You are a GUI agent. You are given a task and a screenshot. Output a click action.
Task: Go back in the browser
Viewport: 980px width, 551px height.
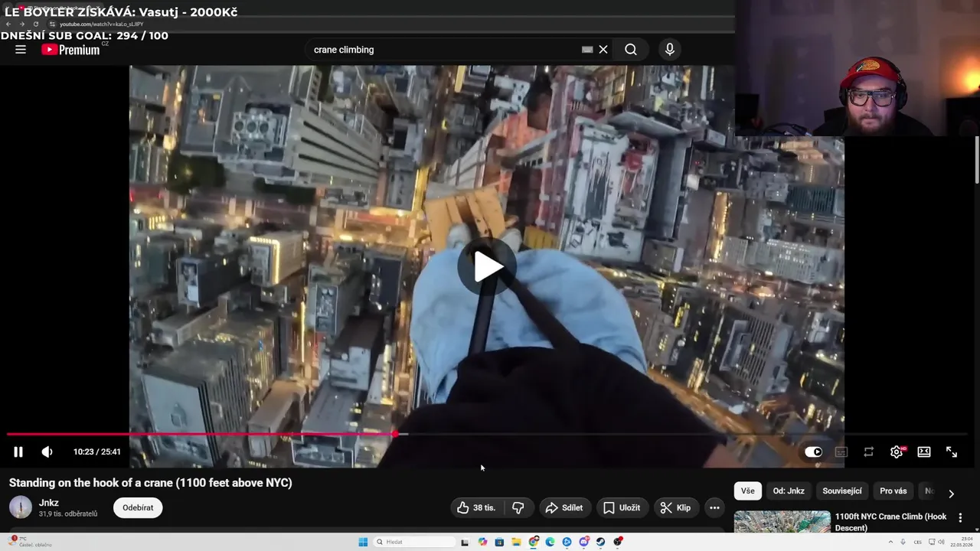pos(8,24)
